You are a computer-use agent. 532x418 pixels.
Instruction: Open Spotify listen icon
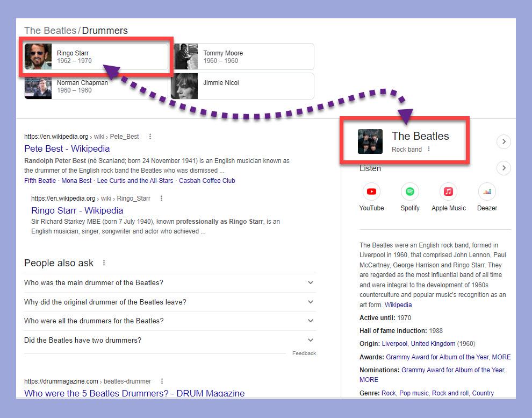point(409,192)
